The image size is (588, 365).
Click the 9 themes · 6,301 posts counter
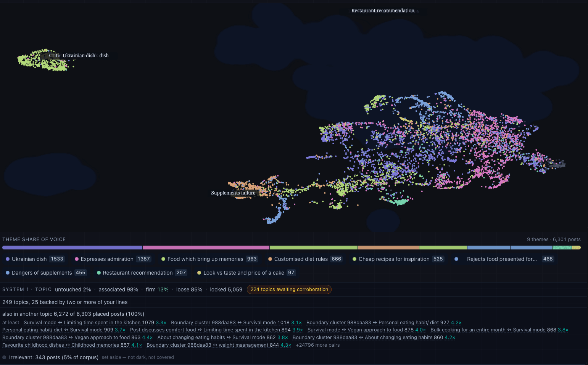pyautogui.click(x=554, y=240)
